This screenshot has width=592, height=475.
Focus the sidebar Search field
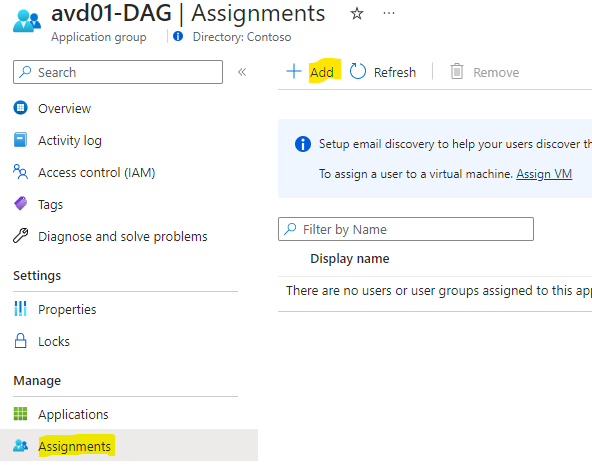pyautogui.click(x=118, y=72)
